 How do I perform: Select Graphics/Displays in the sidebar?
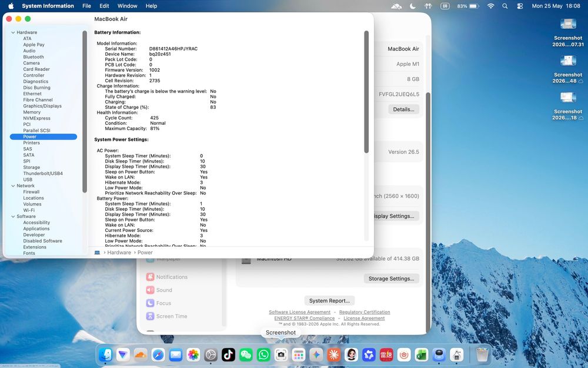[x=42, y=106]
